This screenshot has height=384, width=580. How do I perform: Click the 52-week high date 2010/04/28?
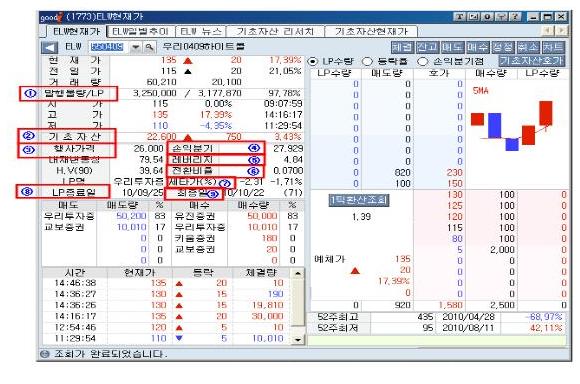tap(469, 317)
